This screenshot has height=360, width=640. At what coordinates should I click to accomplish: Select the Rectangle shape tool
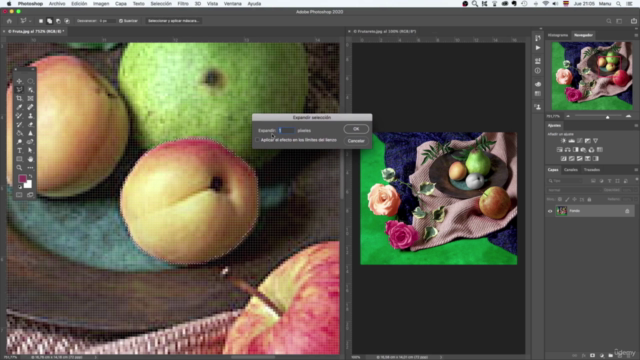coord(19,159)
